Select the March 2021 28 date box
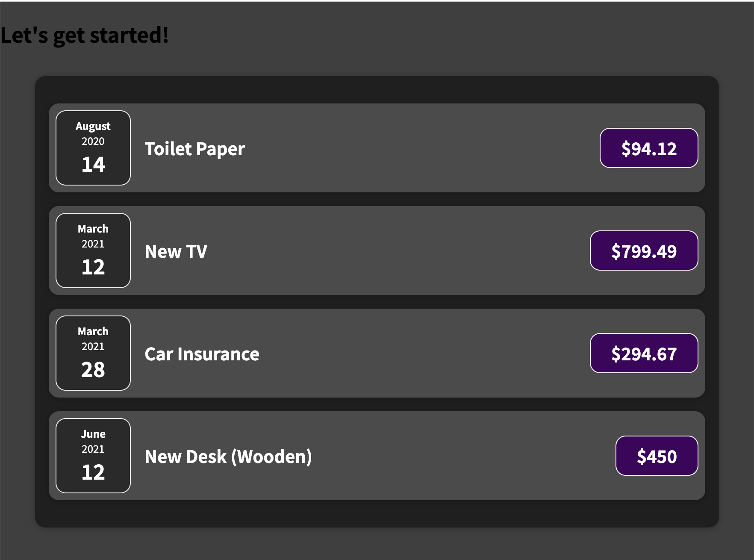This screenshot has width=754, height=560. [x=93, y=353]
